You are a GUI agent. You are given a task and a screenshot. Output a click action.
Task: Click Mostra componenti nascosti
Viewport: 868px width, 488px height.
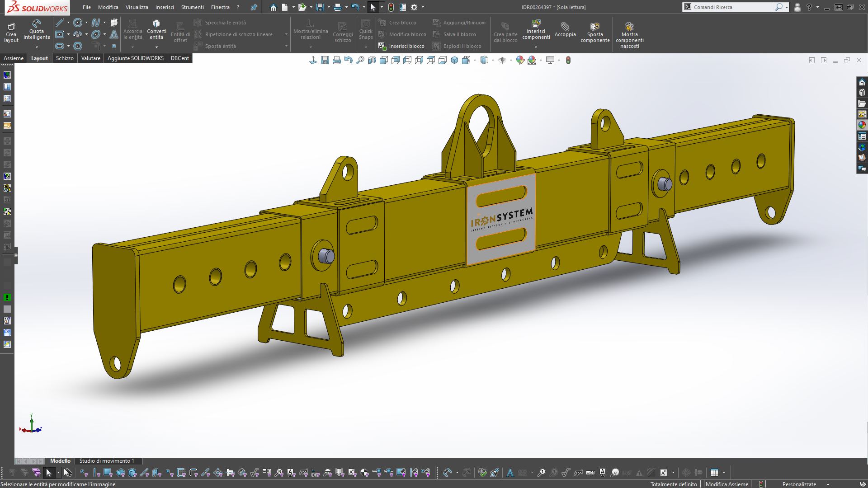(629, 35)
